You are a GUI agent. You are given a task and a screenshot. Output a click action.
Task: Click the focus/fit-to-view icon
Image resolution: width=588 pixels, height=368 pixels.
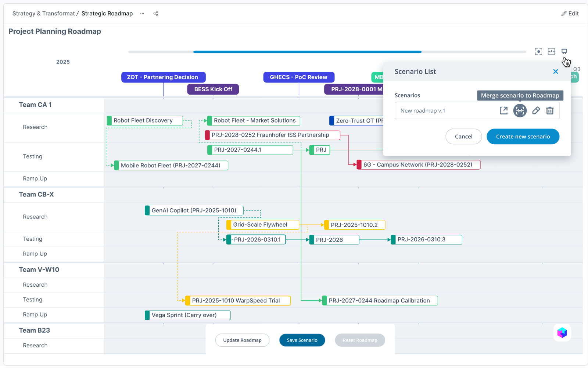(538, 52)
